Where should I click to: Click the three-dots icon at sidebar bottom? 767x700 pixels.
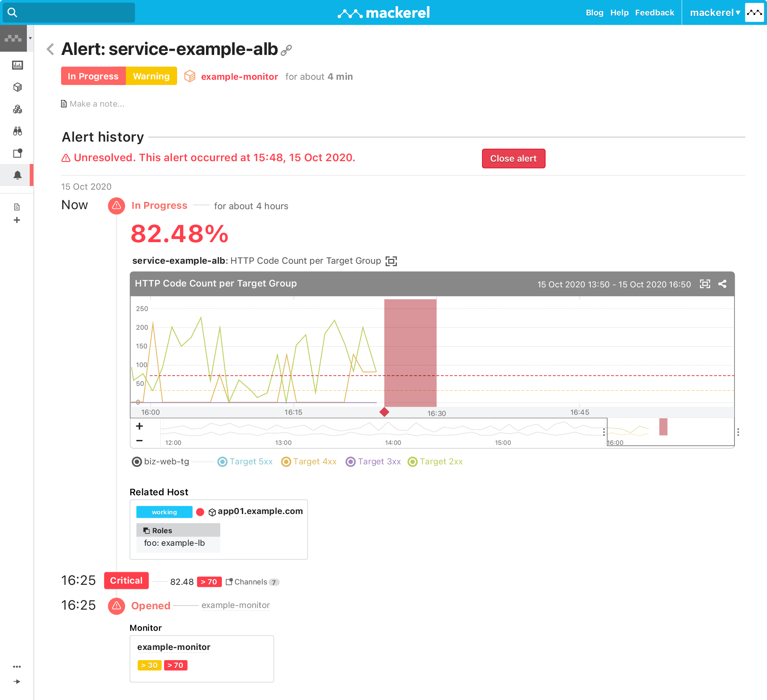tap(17, 667)
